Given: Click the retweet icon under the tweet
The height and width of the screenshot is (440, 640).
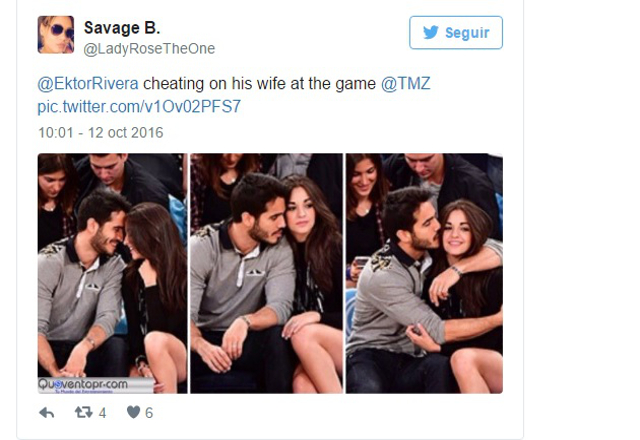Looking at the screenshot, I should coord(84,412).
